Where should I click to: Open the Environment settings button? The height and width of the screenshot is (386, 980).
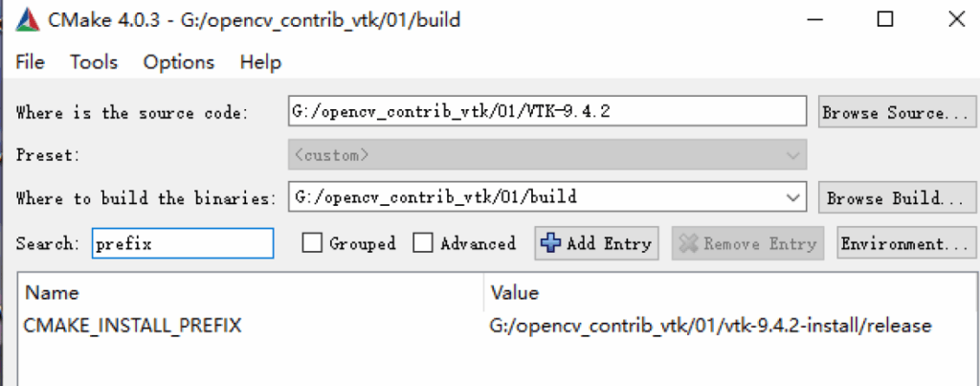906,243
